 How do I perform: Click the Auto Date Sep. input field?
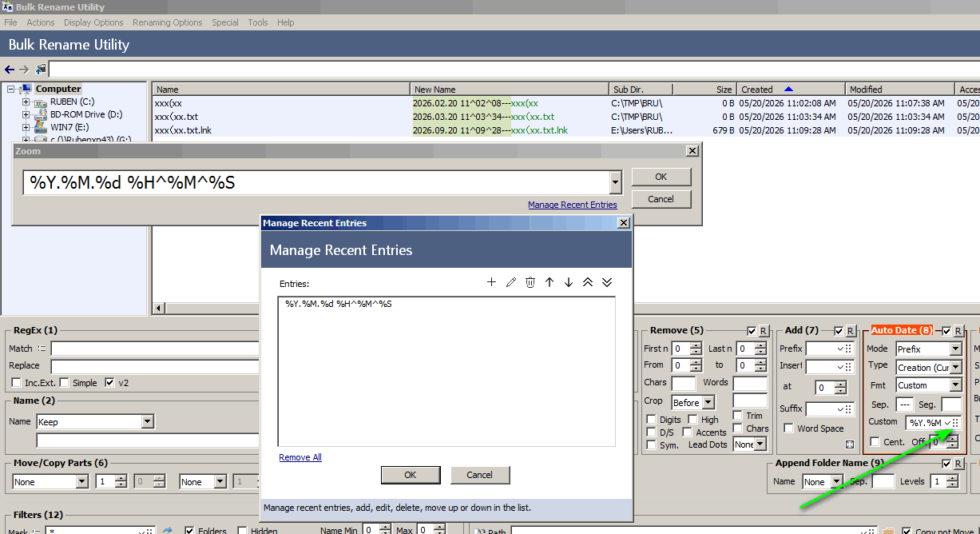(904, 404)
